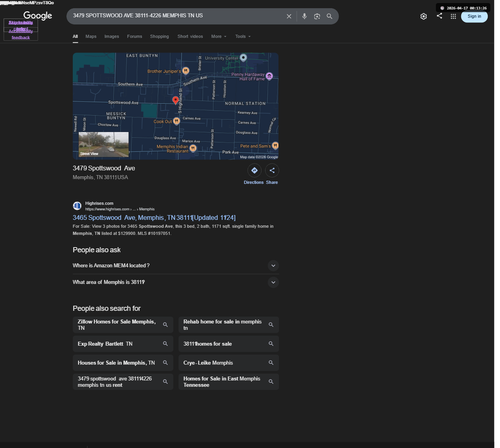Select Cook Out restaurant marker
Screen dimensions: 500x448
point(177,121)
